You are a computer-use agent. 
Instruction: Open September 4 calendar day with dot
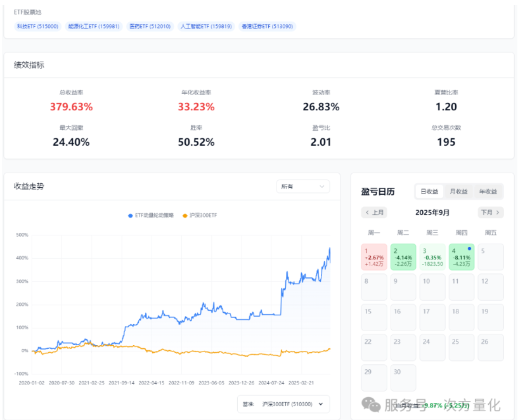coord(461,257)
